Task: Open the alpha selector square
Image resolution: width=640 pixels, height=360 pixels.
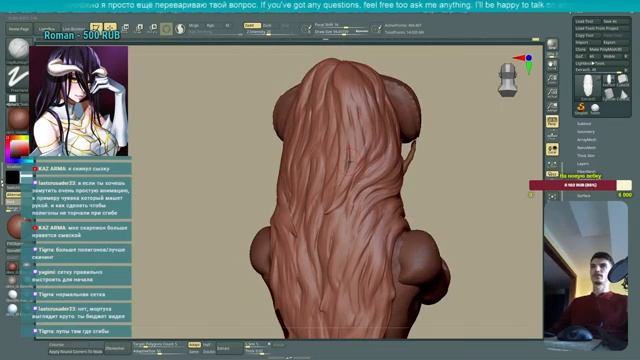Action: (13, 98)
